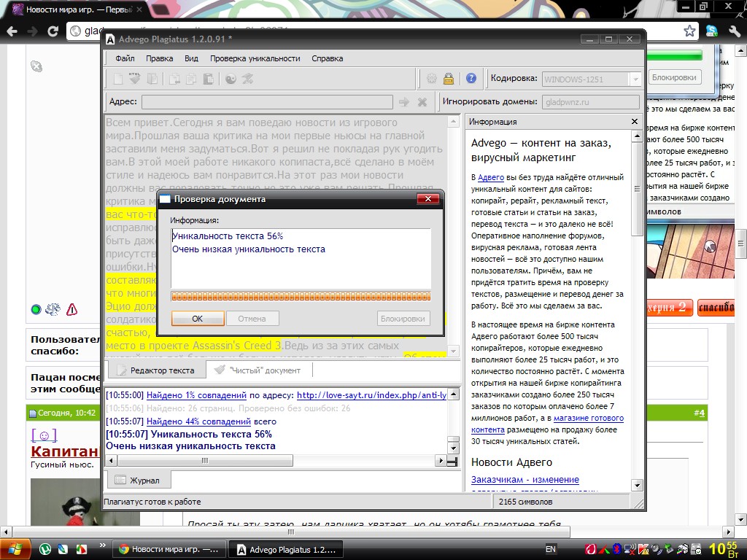Click the paste clipboard icon in the toolbar

click(x=208, y=79)
